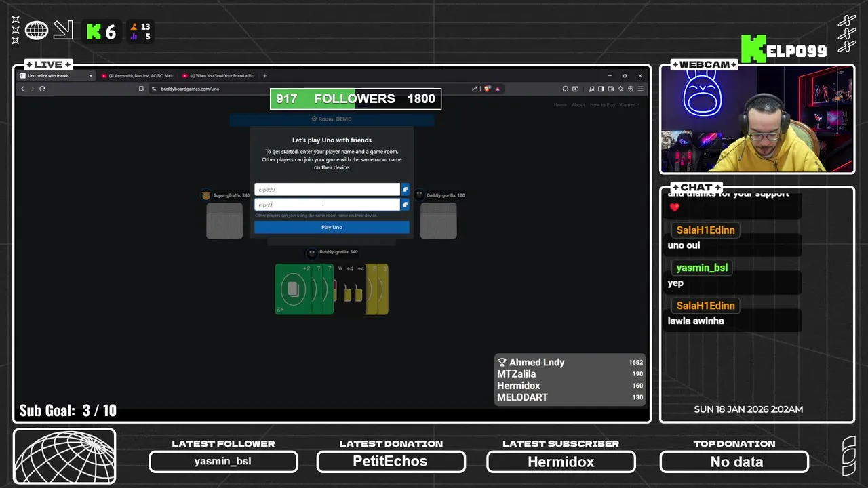Close the Uno online with friends tab

91,76
